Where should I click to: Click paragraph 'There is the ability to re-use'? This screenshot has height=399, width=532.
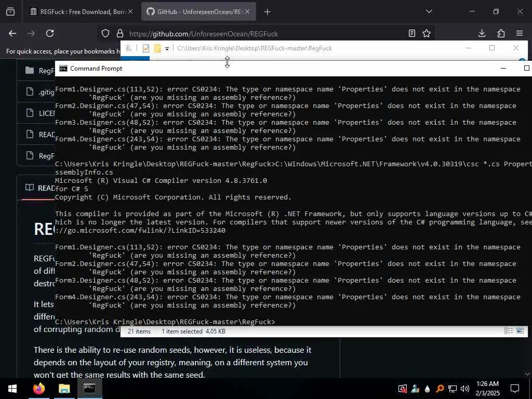coord(172,362)
